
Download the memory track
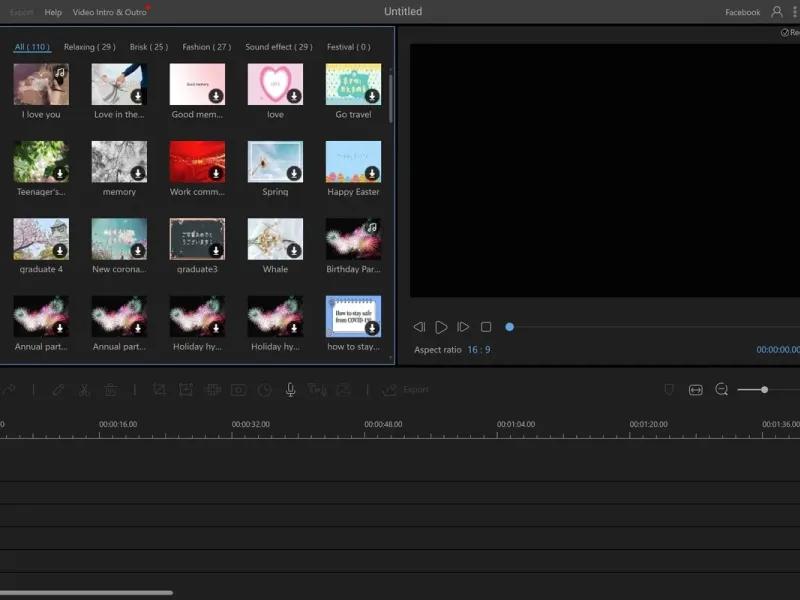coord(138,173)
